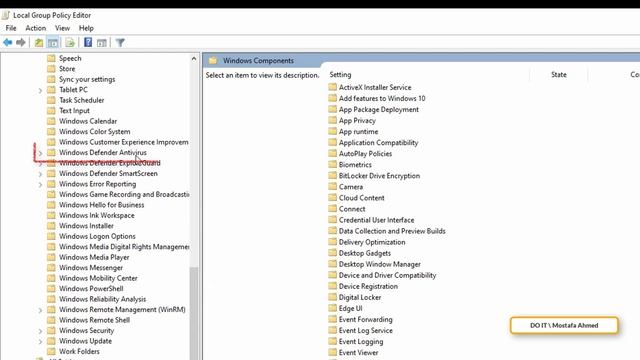Click the tree pane vertical scrollbar thumb
This screenshot has height=360, width=640.
pos(194,313)
